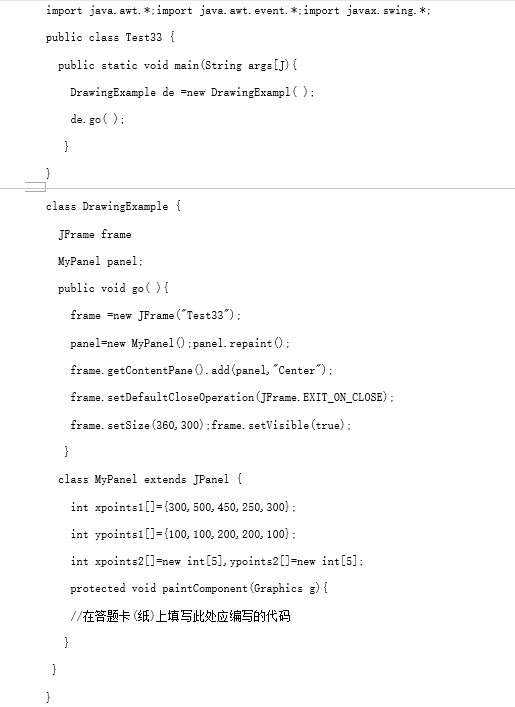Viewport: 515px width, 707px height.
Task: Click the horizontal page separator line
Action: tap(258, 188)
